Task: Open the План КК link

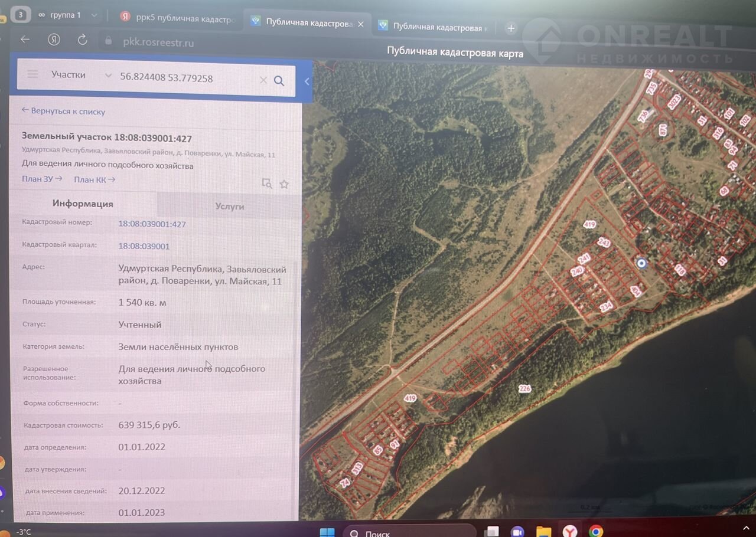Action: (x=94, y=179)
